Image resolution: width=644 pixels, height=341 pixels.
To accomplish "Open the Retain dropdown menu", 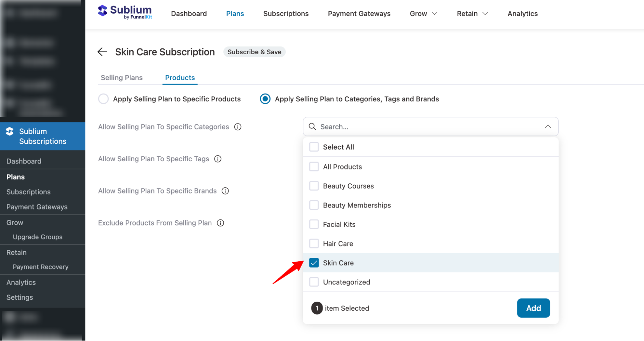I will click(472, 14).
